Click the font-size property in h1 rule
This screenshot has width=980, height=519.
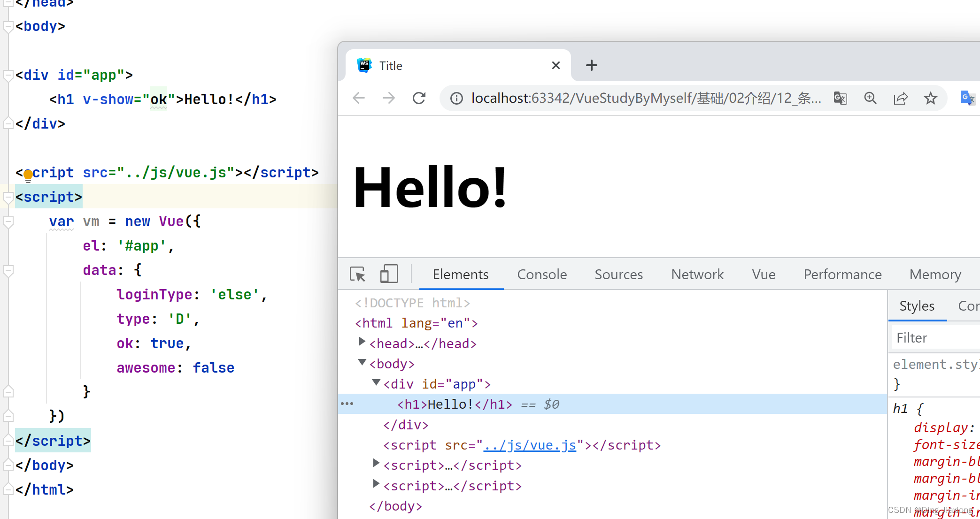pyautogui.click(x=946, y=445)
